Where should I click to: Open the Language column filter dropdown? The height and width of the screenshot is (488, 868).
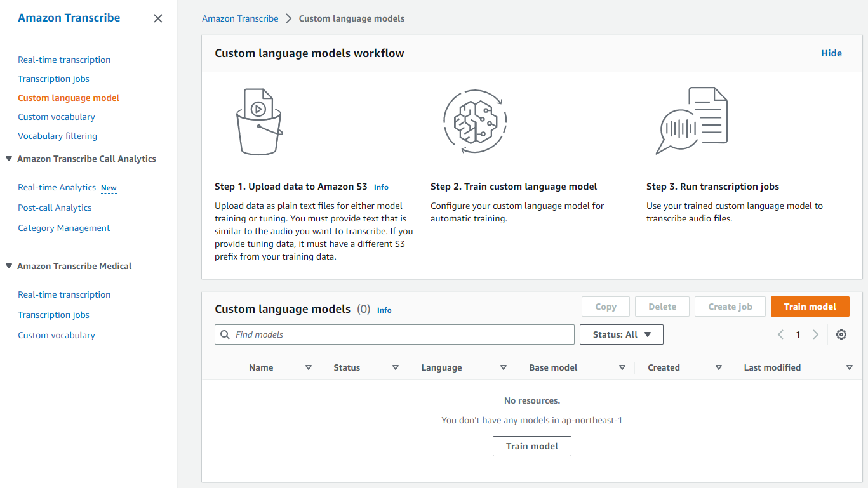[504, 367]
